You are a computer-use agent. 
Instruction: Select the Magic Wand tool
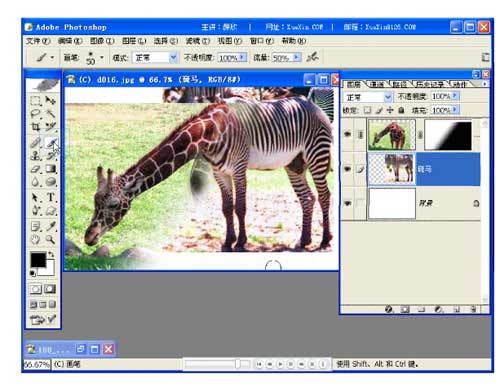51,114
